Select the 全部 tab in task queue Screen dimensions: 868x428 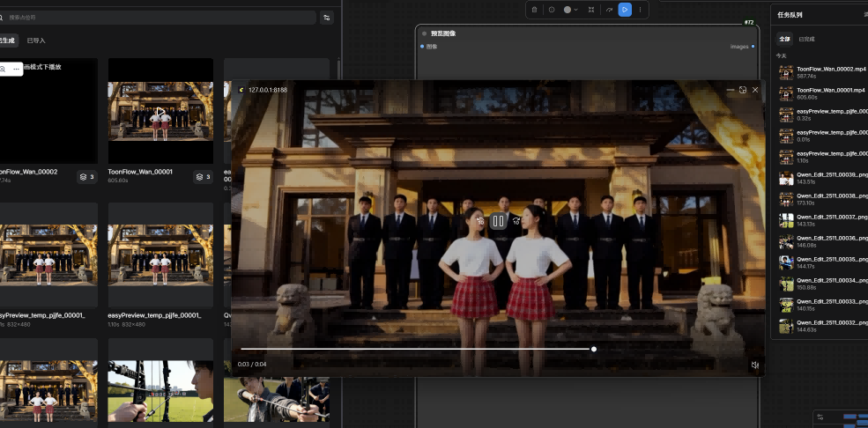tap(784, 39)
